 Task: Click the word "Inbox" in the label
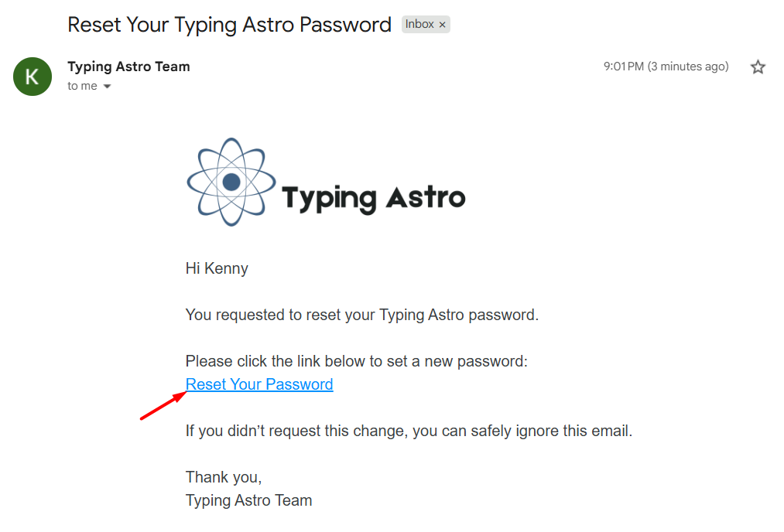[419, 25]
